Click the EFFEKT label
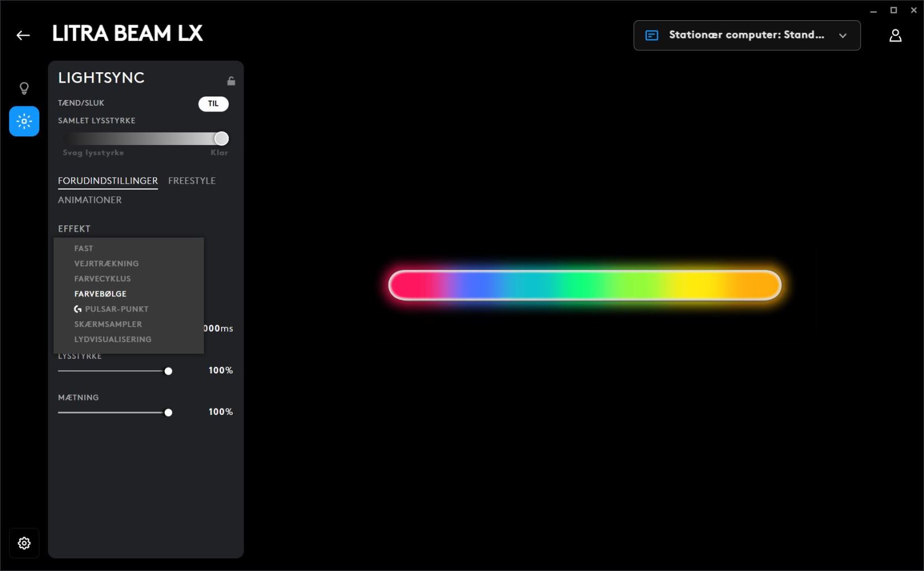 (74, 229)
